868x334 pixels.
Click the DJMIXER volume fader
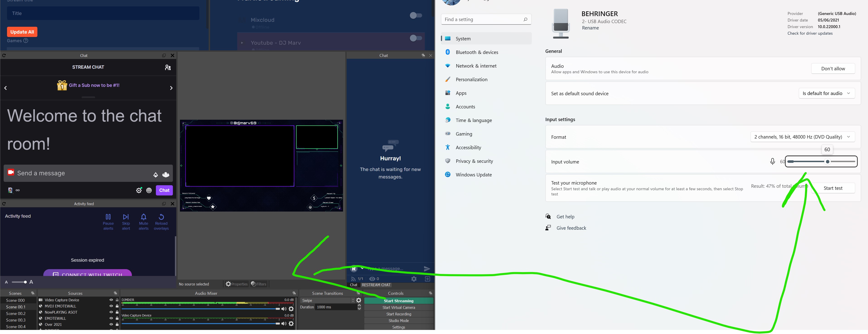(201, 309)
